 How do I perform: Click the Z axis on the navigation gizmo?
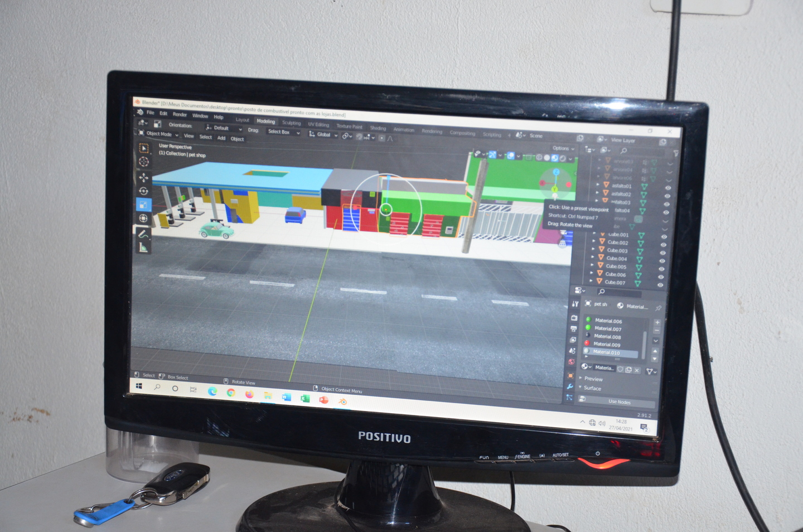pyautogui.click(x=556, y=172)
